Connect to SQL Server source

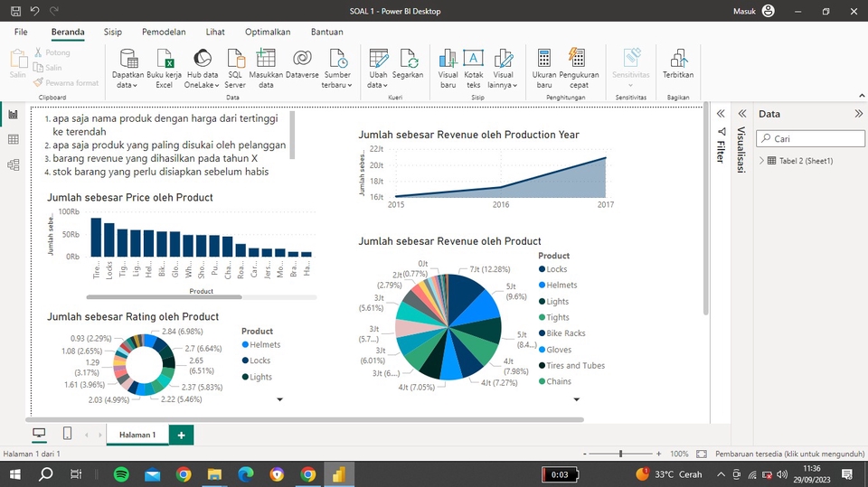pos(235,68)
